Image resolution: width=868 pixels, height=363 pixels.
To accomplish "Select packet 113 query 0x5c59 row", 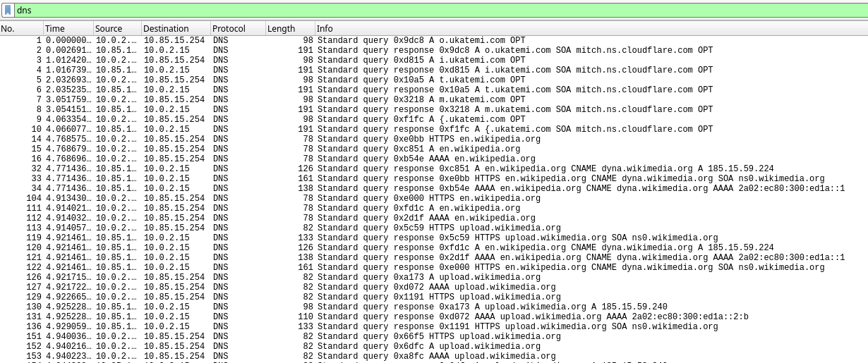I will [434, 228].
